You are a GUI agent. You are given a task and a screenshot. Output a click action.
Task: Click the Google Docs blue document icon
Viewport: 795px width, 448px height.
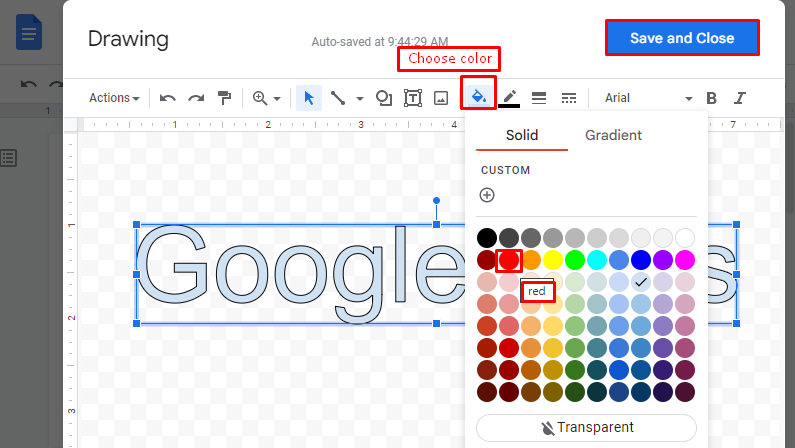pos(29,32)
